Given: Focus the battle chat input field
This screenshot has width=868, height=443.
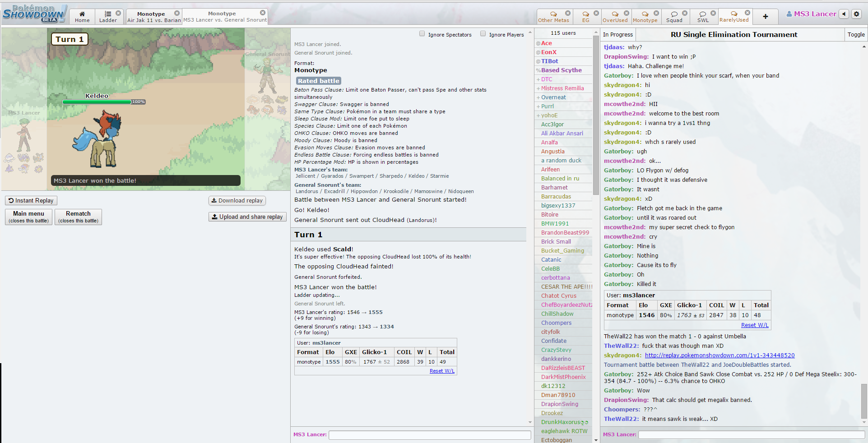Looking at the screenshot, I should (430, 435).
